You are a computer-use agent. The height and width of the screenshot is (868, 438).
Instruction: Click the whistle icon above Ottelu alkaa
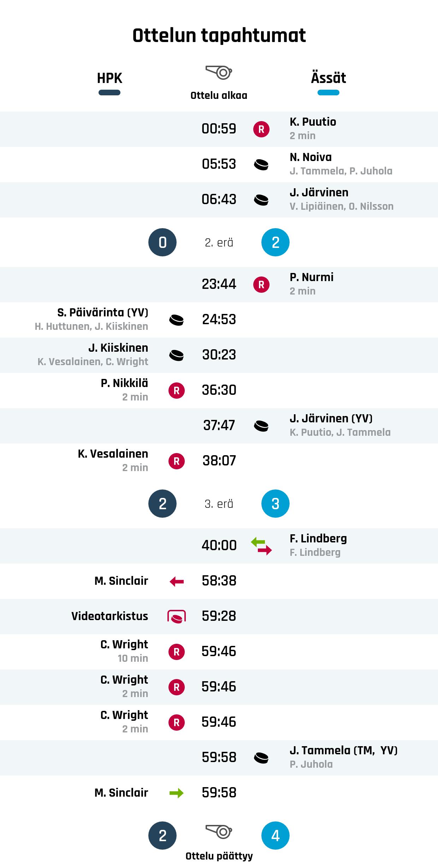pos(219,72)
